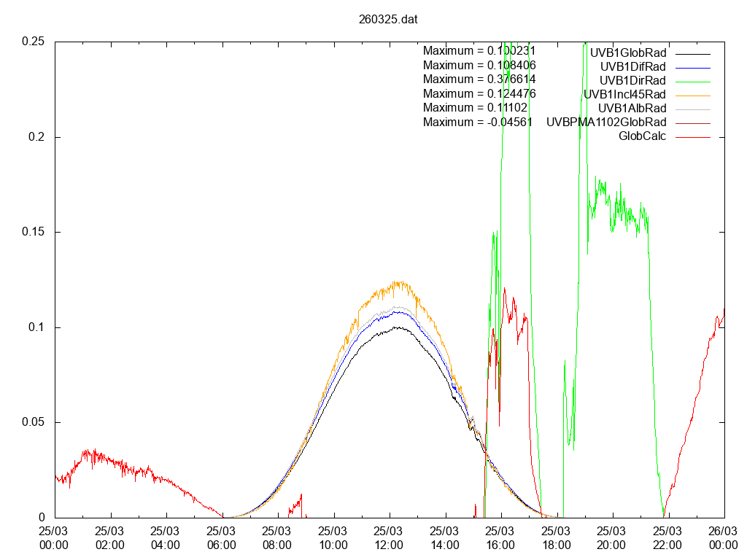
Task: Click the Maximum = -0.04561 annotation
Action: (479, 122)
